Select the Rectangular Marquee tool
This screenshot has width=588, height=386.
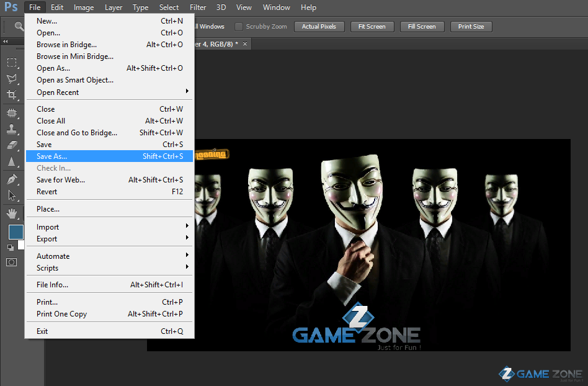tap(12, 62)
